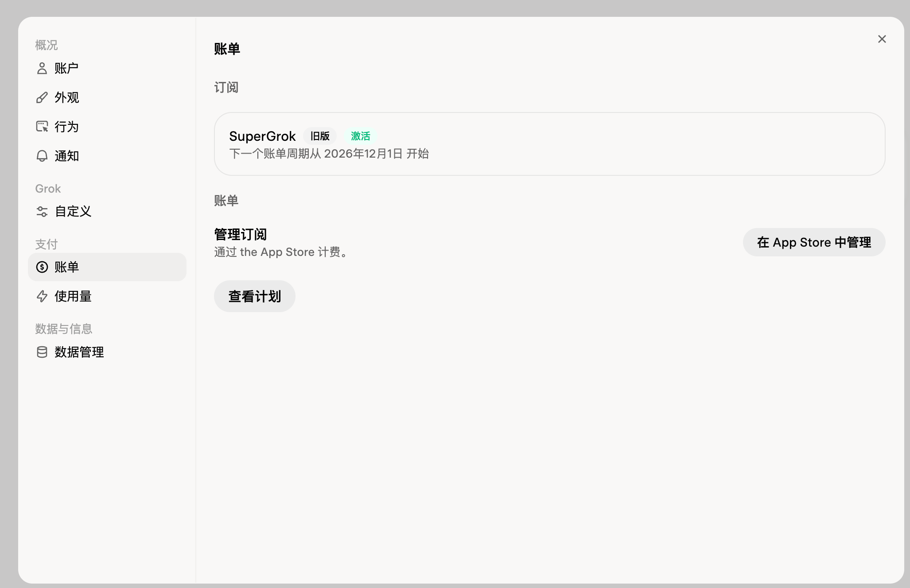Click the sliders icon beside 自定义
The width and height of the screenshot is (910, 588).
(42, 212)
